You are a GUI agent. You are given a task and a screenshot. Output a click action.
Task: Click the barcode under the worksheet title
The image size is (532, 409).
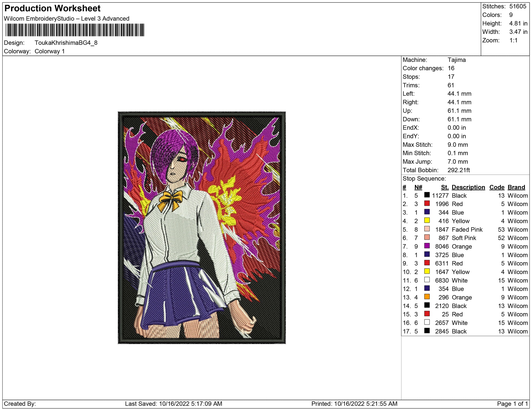(75, 30)
